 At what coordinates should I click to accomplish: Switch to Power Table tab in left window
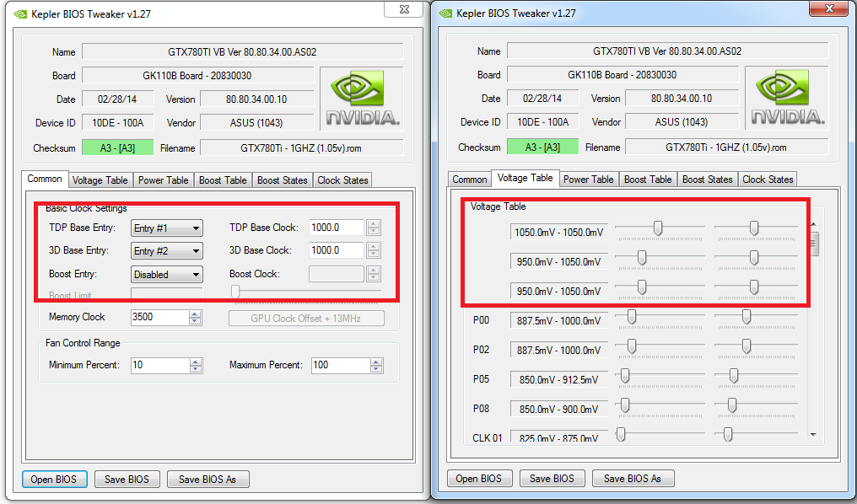tap(163, 180)
